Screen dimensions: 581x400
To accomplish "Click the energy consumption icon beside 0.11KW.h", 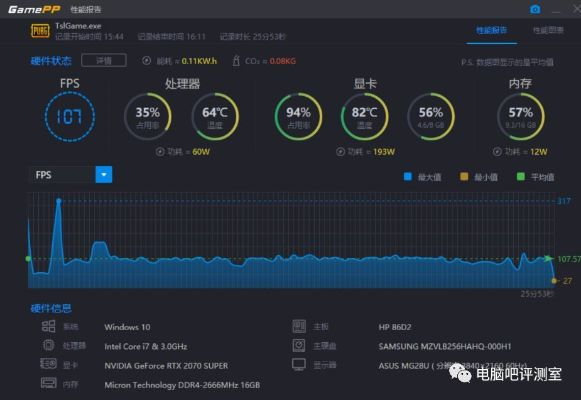I will [147, 60].
